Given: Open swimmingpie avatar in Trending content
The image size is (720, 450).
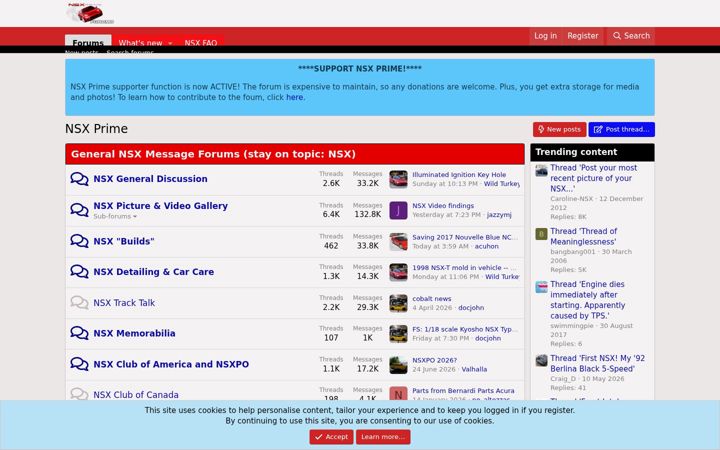Looking at the screenshot, I should point(541,287).
